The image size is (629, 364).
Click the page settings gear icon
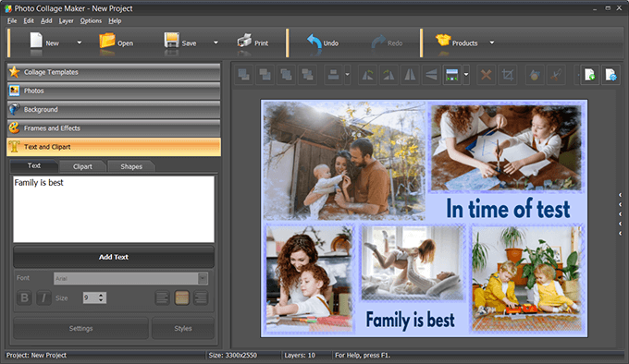(x=610, y=75)
